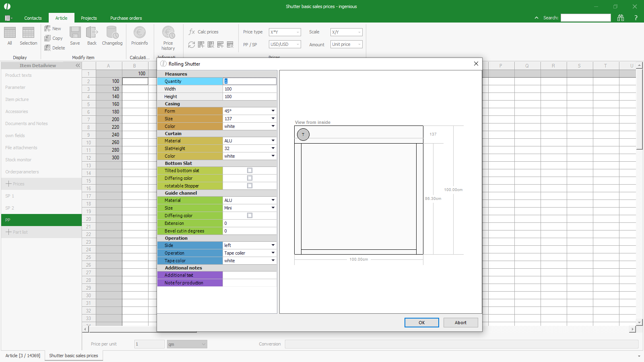Screen dimensions: 644x362
Task: Confirm dialog with OK button
Action: 421,323
